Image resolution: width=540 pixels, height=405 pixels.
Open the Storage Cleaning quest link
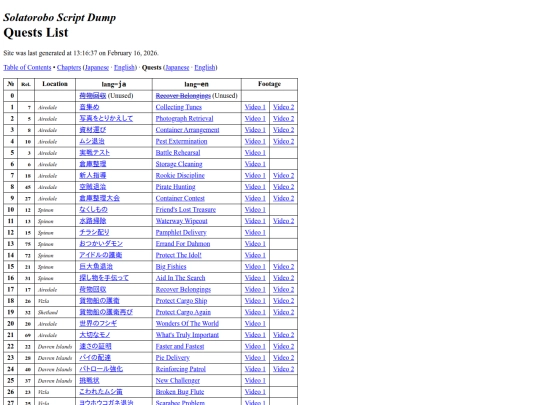[179, 164]
